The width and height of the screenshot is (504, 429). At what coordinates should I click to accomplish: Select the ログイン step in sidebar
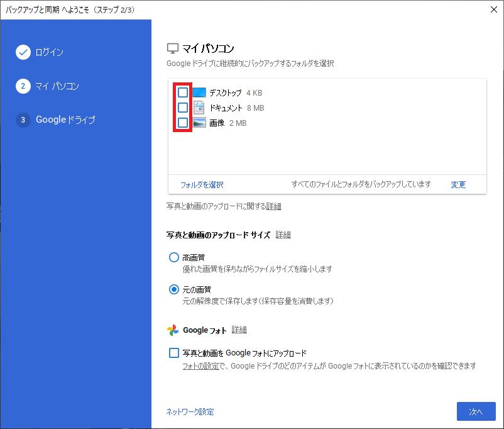point(49,52)
